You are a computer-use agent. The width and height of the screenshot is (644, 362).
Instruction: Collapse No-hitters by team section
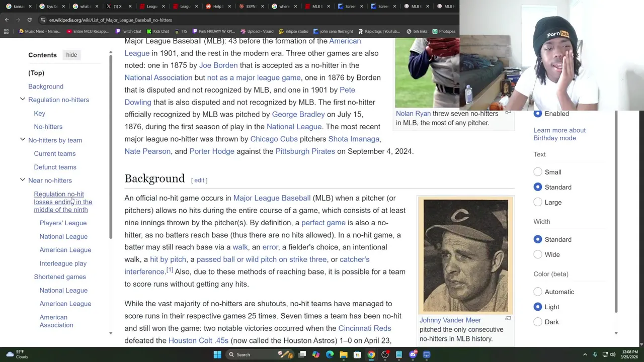(x=22, y=140)
